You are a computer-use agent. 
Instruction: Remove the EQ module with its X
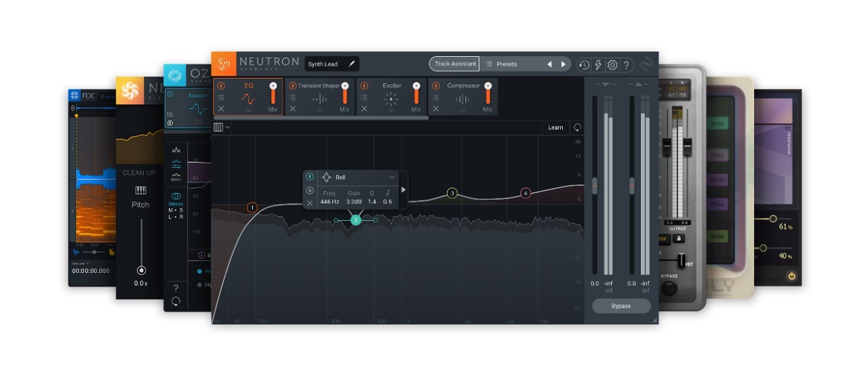[221, 108]
